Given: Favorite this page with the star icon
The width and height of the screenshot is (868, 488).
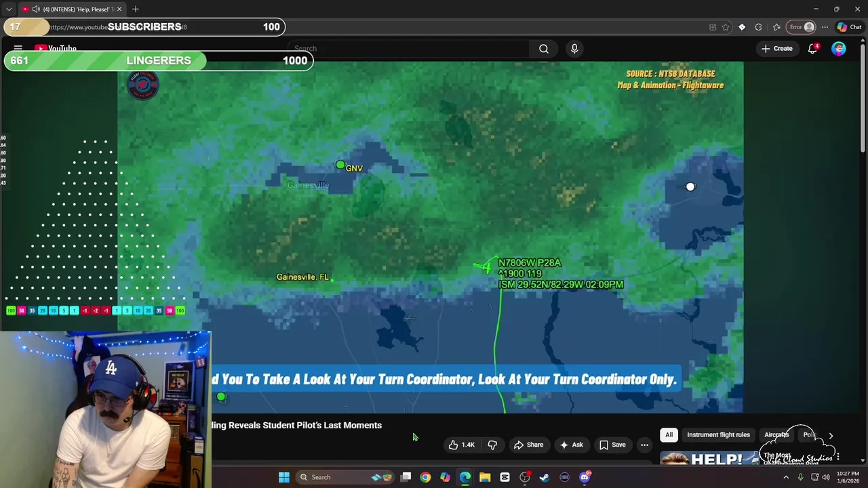Looking at the screenshot, I should (x=726, y=27).
